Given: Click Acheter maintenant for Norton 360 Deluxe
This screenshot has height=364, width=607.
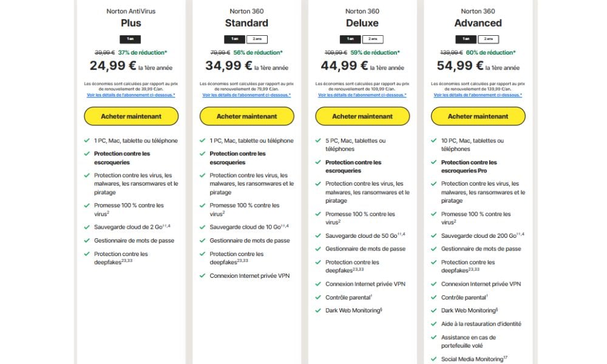Looking at the screenshot, I should pos(362,116).
